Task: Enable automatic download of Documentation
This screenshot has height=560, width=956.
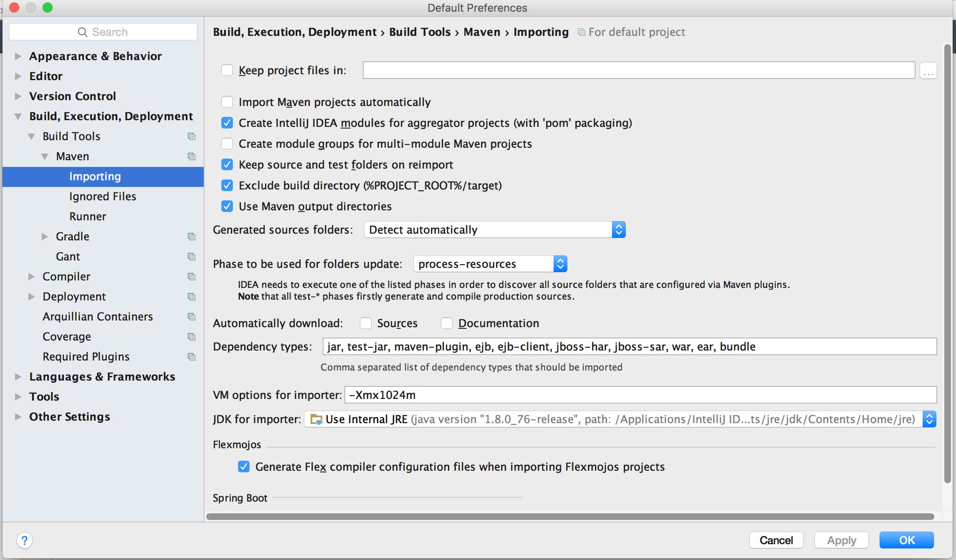Action: [x=447, y=323]
